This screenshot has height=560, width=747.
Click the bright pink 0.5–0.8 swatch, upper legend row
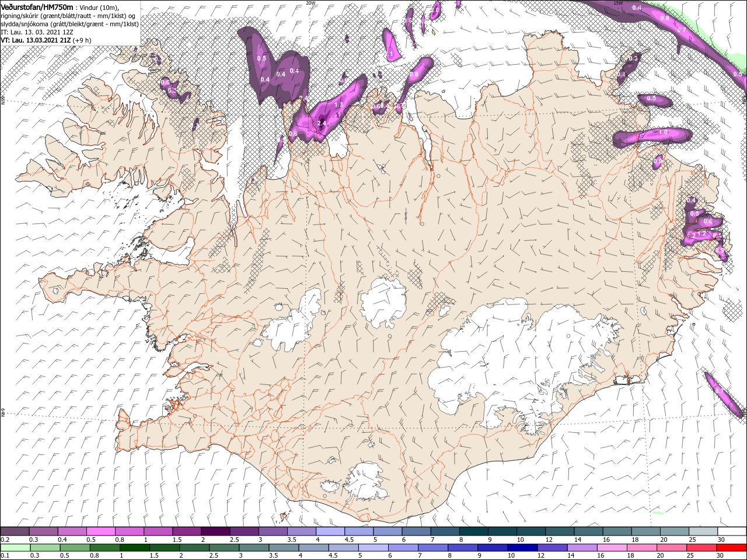[100, 531]
